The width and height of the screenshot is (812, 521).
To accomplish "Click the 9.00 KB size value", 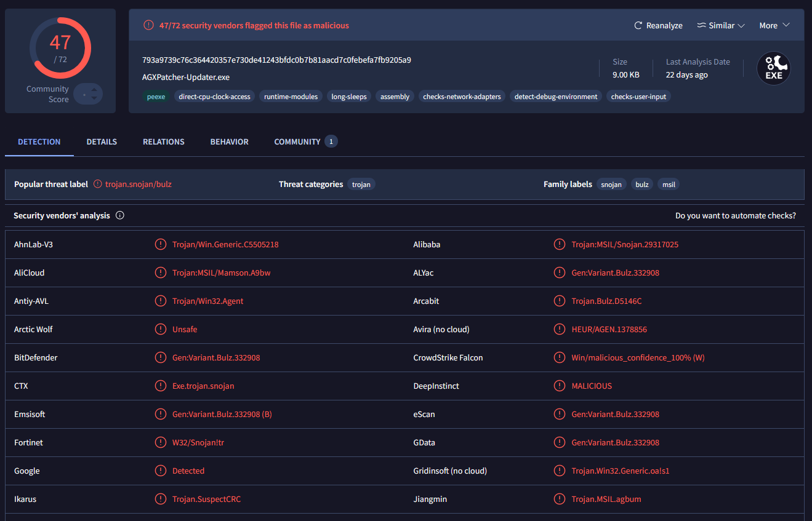I will click(626, 75).
